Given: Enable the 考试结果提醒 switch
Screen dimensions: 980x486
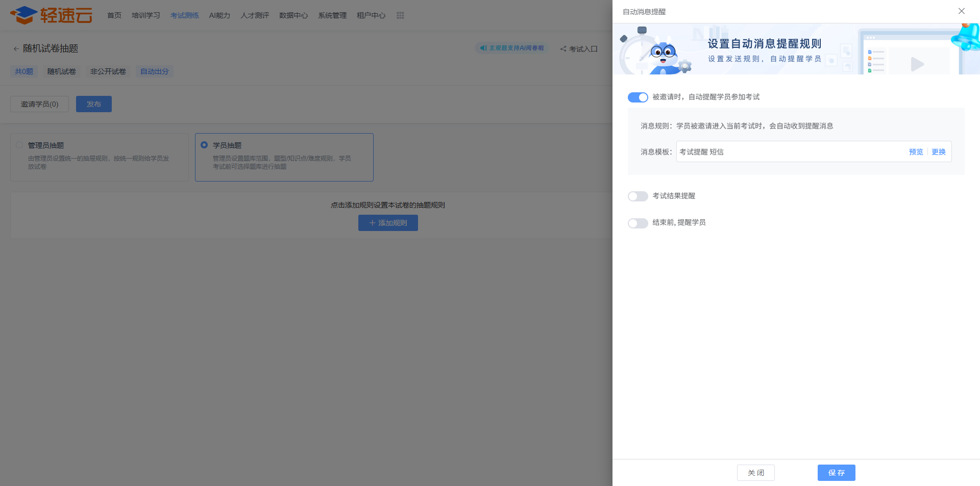Looking at the screenshot, I should click(x=638, y=196).
